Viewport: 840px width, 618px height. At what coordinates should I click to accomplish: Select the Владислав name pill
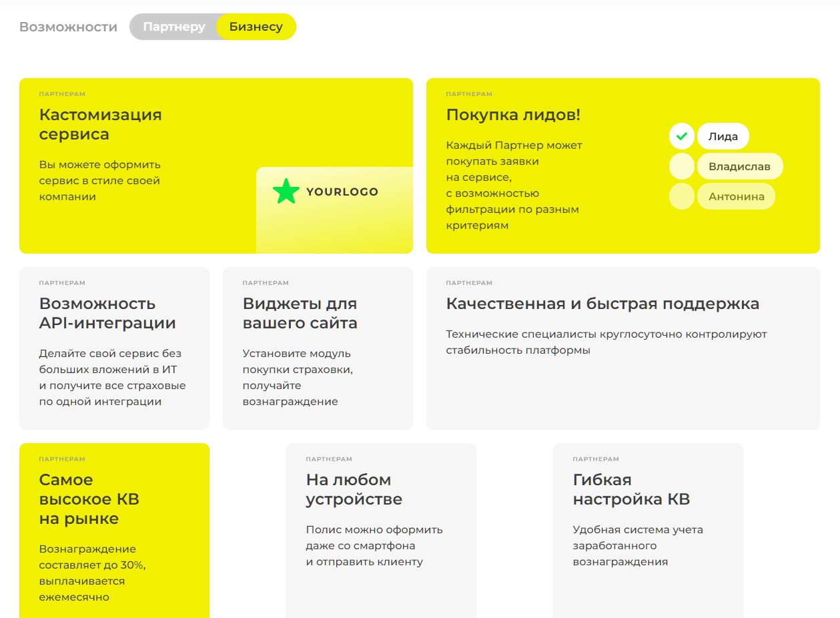739,167
